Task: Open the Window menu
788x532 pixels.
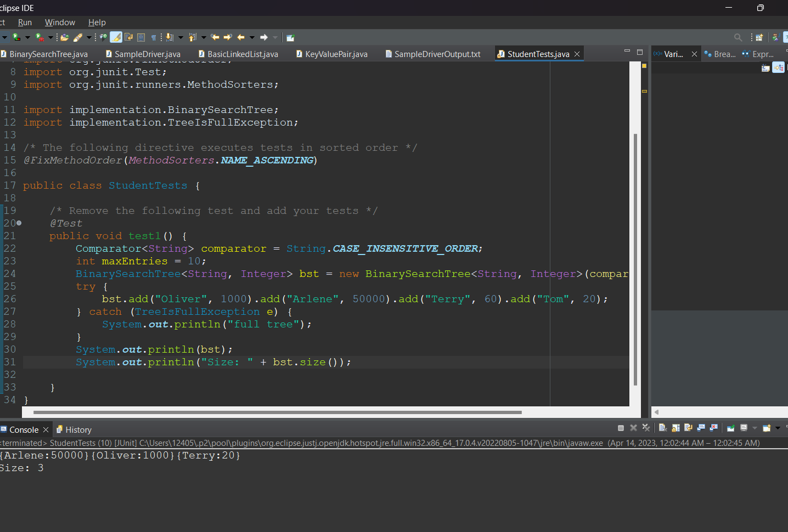Action: pyautogui.click(x=60, y=22)
